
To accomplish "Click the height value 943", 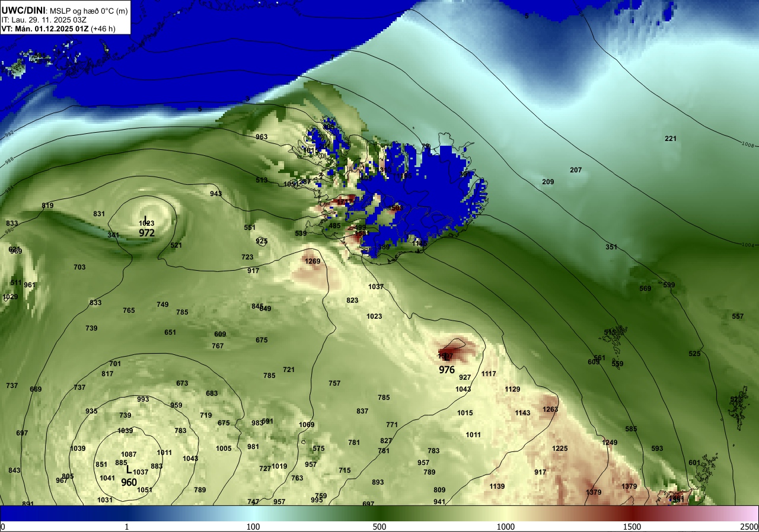I will click(x=216, y=194).
